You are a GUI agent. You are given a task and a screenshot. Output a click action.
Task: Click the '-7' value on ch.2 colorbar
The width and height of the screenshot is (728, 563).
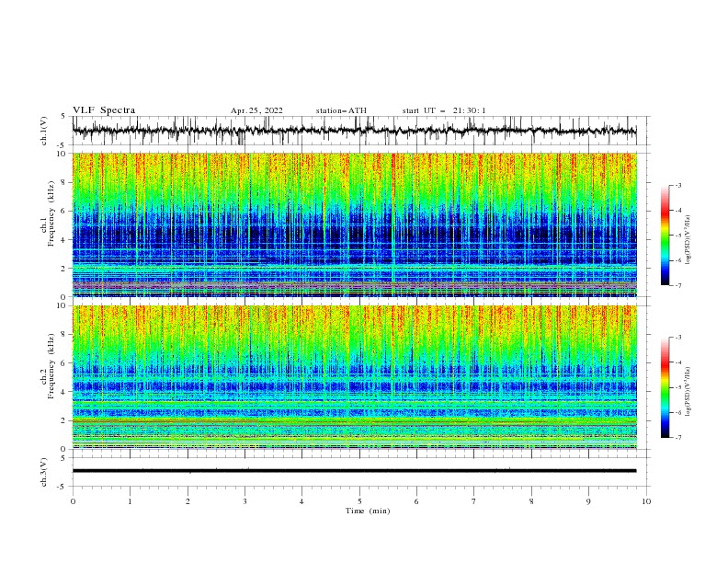[x=677, y=438]
